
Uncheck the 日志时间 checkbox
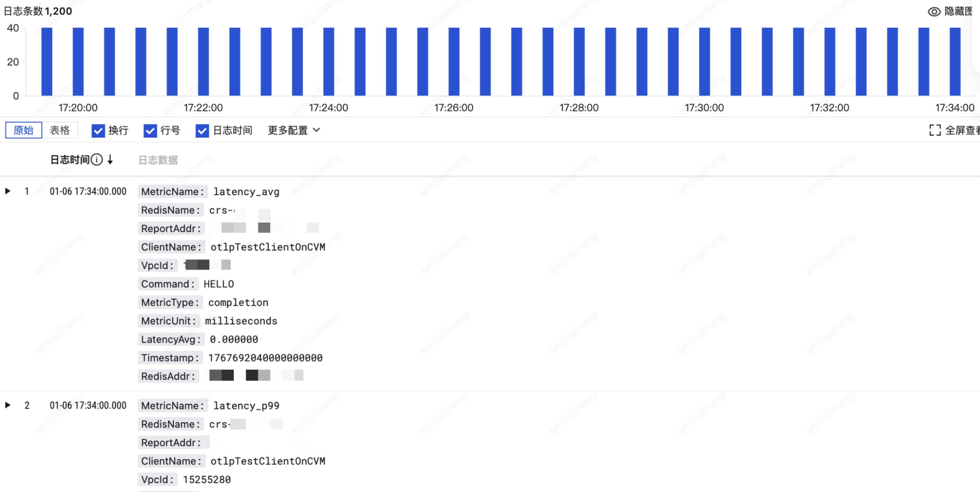(x=202, y=131)
